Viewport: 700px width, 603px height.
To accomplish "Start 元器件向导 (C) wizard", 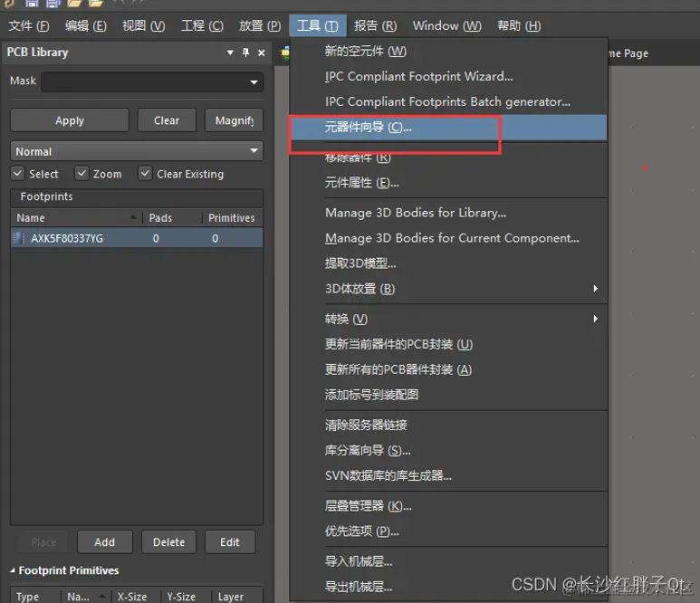I will coord(448,127).
